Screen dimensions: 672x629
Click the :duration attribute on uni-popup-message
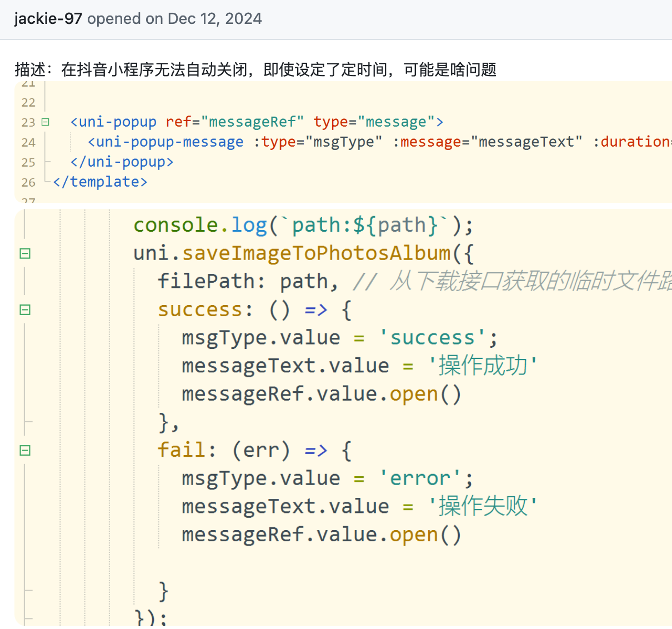633,142
